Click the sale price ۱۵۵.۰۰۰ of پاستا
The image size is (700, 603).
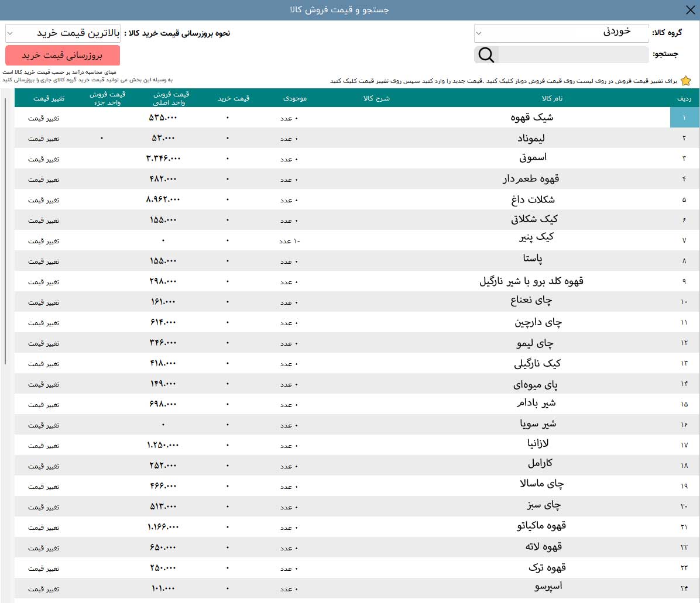[x=163, y=261]
